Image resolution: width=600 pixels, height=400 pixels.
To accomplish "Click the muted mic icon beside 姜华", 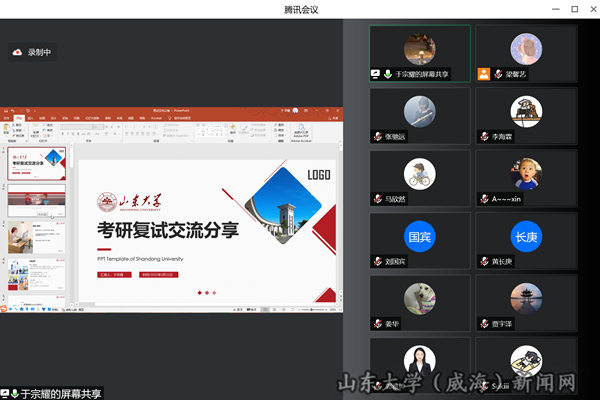I will (x=378, y=324).
